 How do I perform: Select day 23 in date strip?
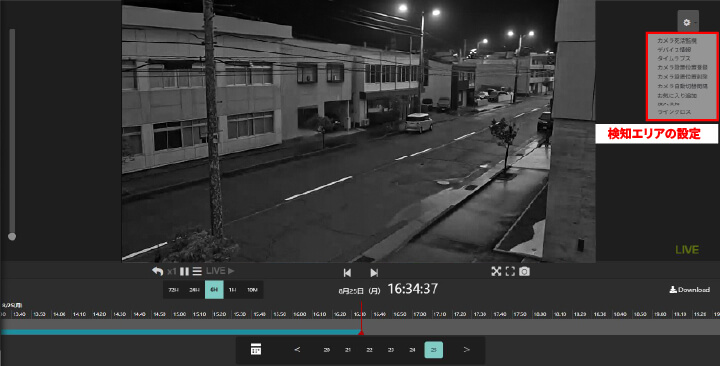tap(391, 350)
